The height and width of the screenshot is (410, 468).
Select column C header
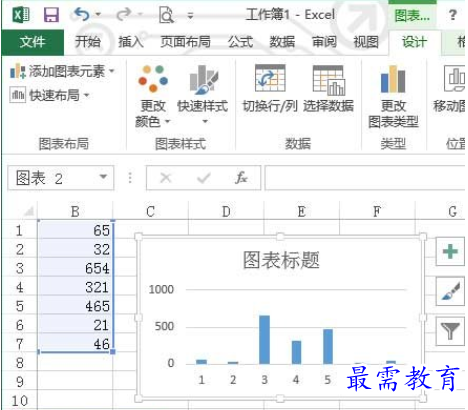151,211
